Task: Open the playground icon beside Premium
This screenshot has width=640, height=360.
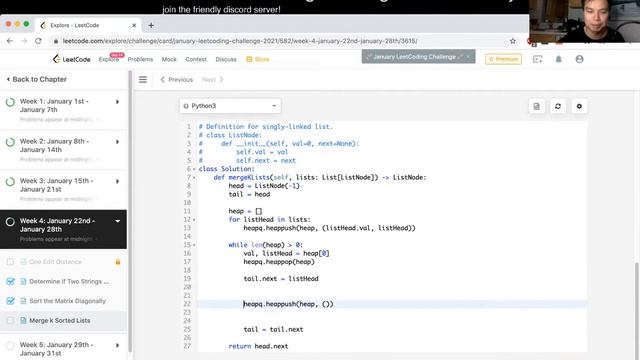Action: pyautogui.click(x=538, y=59)
